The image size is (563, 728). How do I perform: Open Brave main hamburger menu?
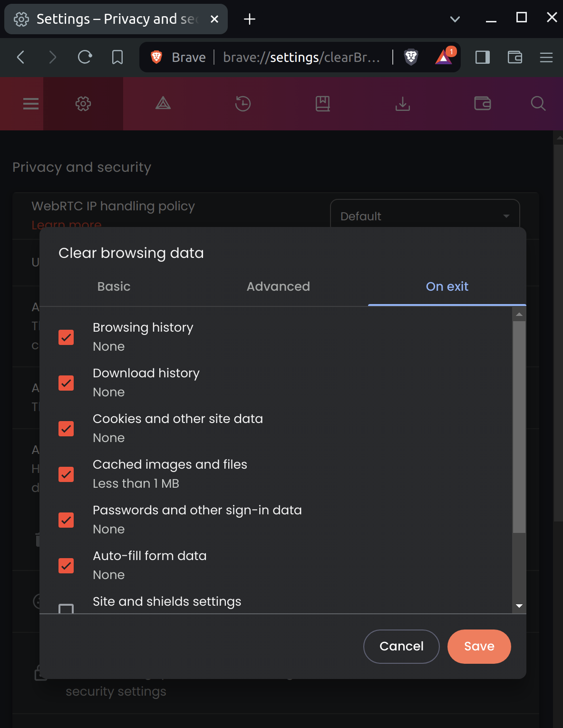[x=546, y=58]
